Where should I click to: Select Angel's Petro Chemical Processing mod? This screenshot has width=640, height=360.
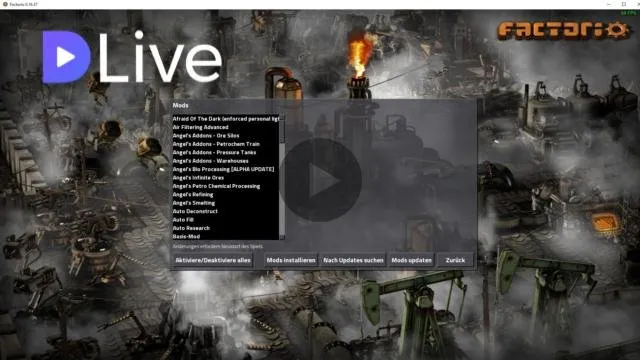[226, 186]
